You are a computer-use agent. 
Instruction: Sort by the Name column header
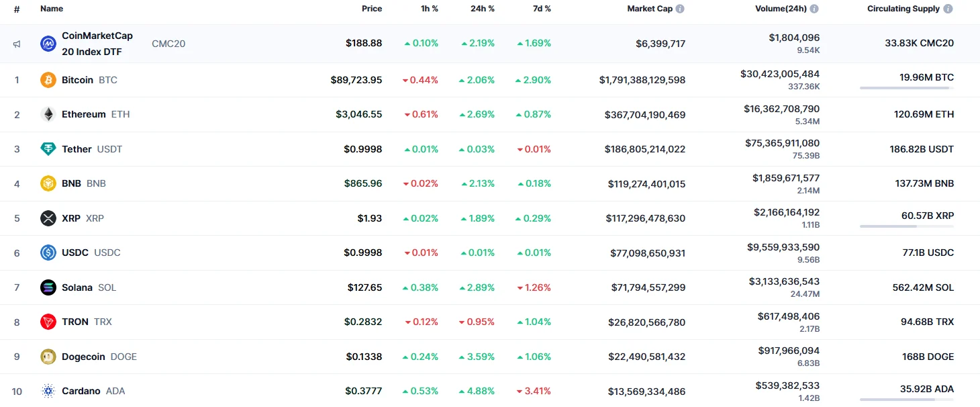coord(52,9)
